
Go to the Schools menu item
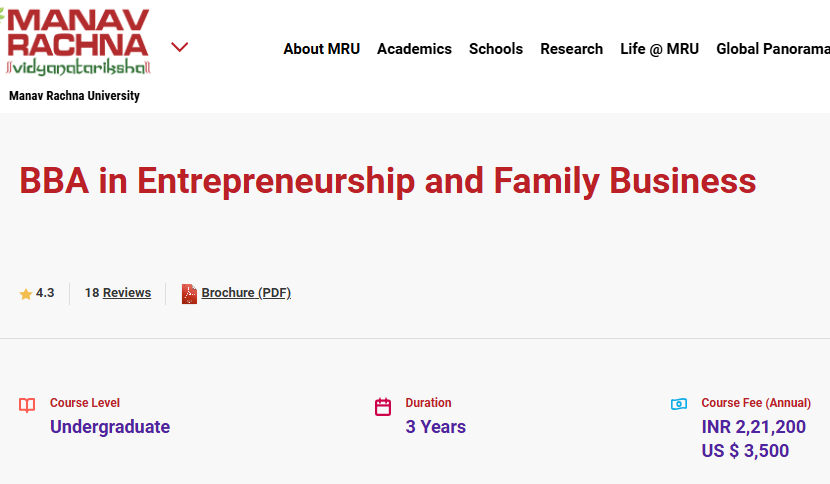point(496,49)
